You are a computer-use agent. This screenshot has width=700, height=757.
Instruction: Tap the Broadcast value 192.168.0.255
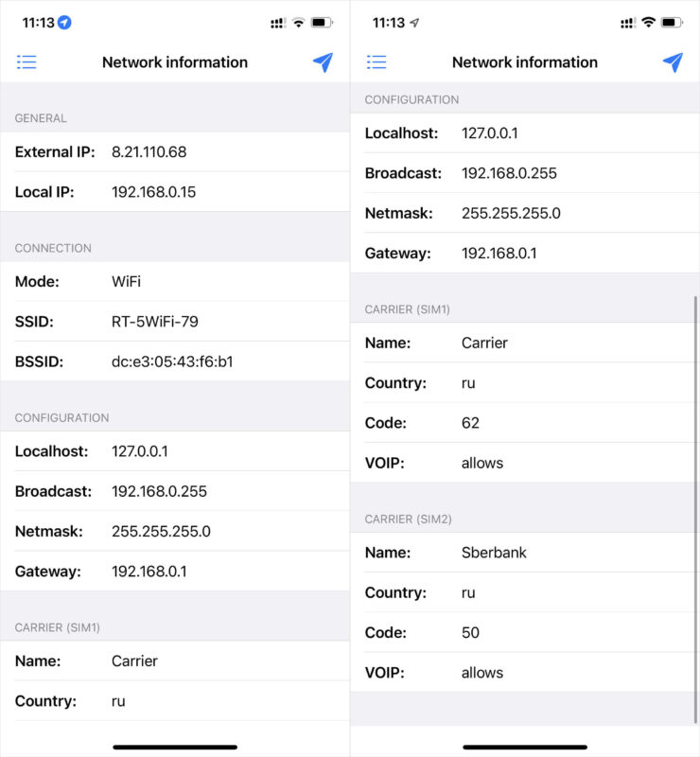pos(159,491)
